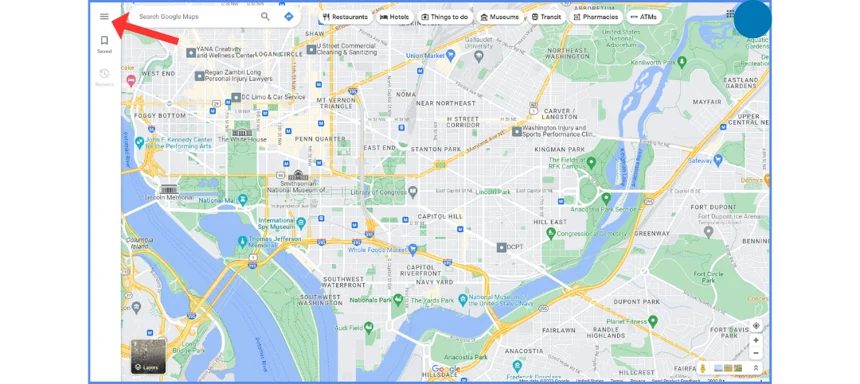Click the search magnifier icon
This screenshot has width=860, height=384.
(x=265, y=16)
